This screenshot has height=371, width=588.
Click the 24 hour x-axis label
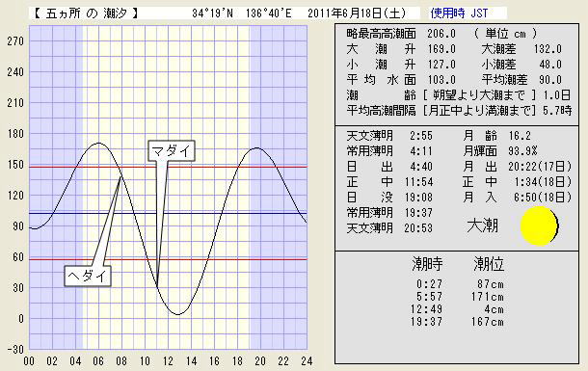point(307,361)
